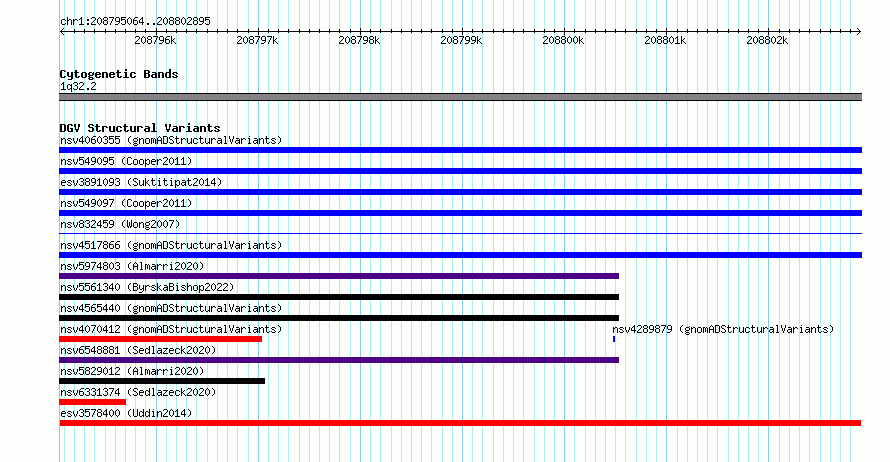Open nsv549095 (Cooper2011) variant label
The width and height of the screenshot is (890, 462).
126,161
